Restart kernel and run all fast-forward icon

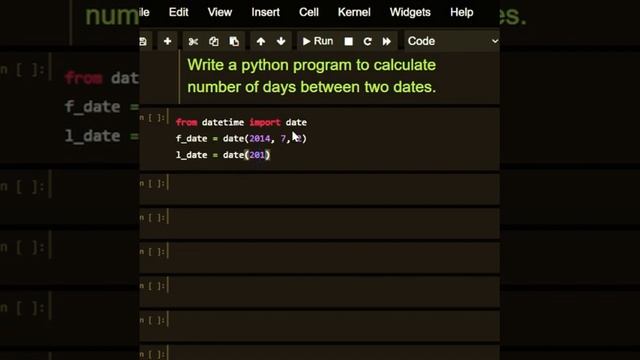pyautogui.click(x=387, y=41)
